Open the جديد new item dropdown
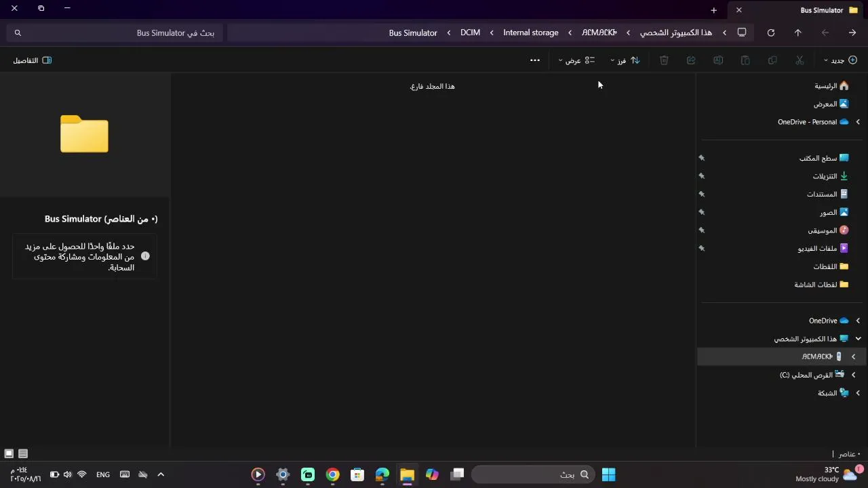The image size is (868, 488). click(840, 60)
